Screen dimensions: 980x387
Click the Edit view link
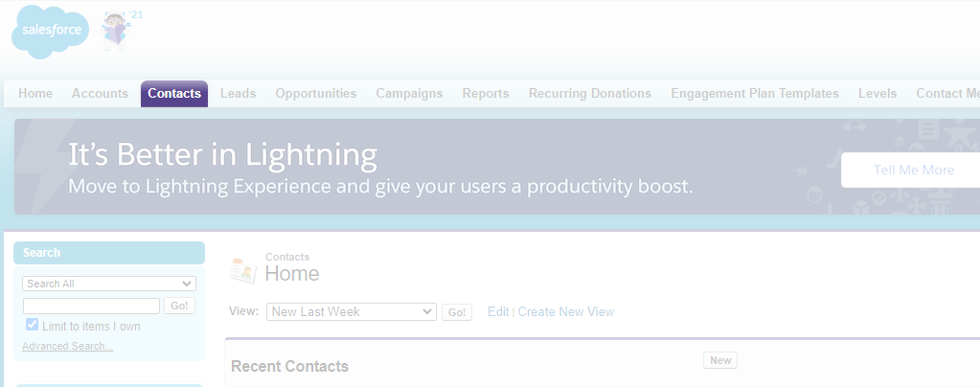498,311
